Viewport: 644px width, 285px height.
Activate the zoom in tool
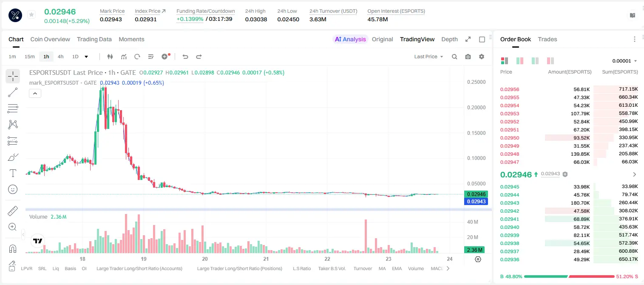pyautogui.click(x=13, y=227)
